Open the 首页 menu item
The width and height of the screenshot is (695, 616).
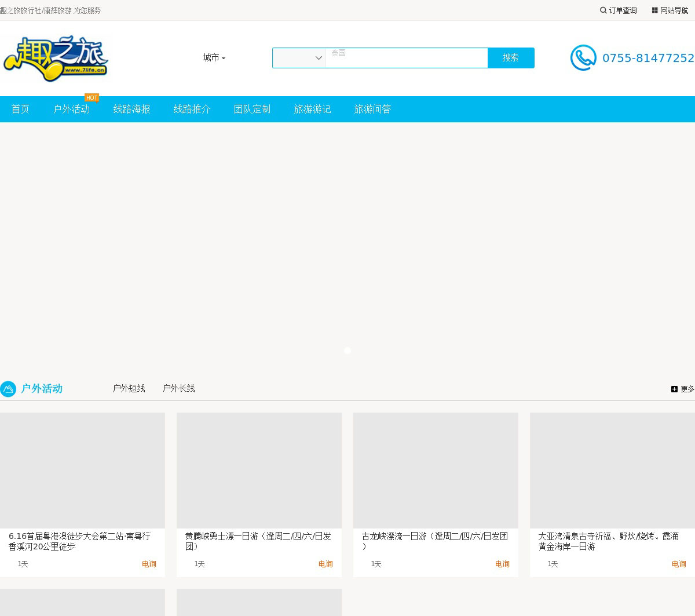click(20, 110)
